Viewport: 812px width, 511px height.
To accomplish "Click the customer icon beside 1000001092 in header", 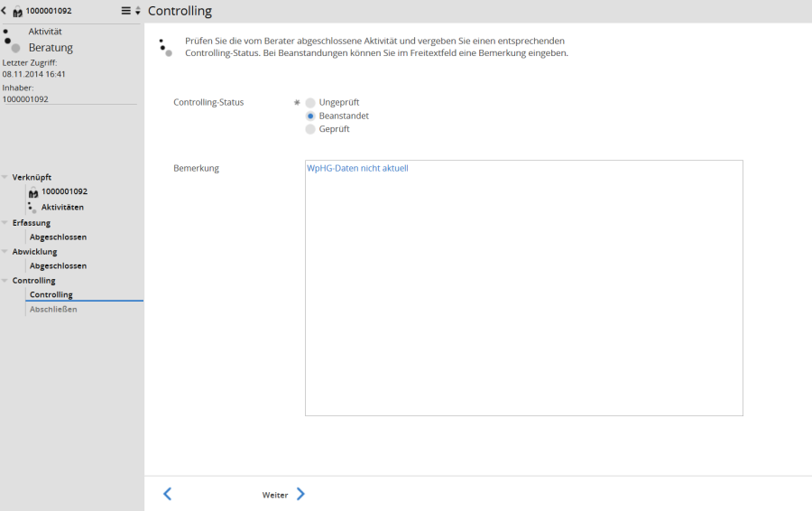I will pyautogui.click(x=17, y=11).
